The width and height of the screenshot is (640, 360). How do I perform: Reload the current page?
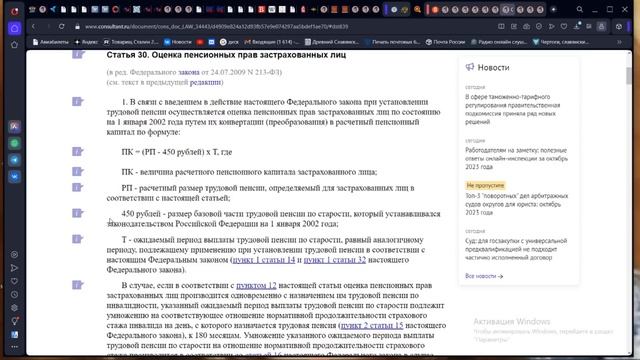click(x=61, y=27)
